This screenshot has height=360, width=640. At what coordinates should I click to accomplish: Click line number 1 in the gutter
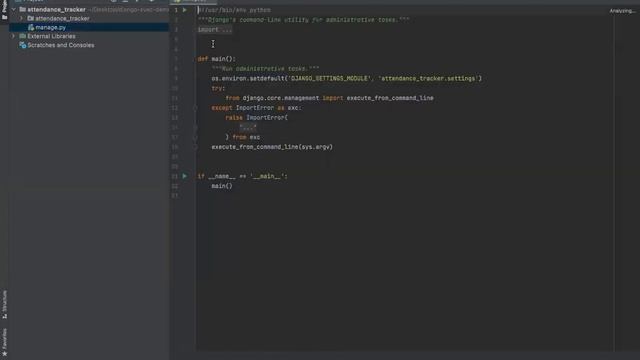coord(176,10)
